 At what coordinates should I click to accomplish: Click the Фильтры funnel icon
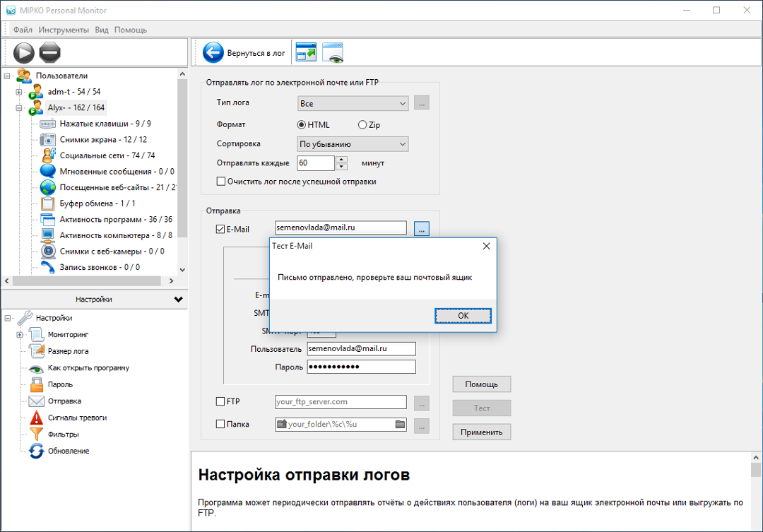point(37,434)
